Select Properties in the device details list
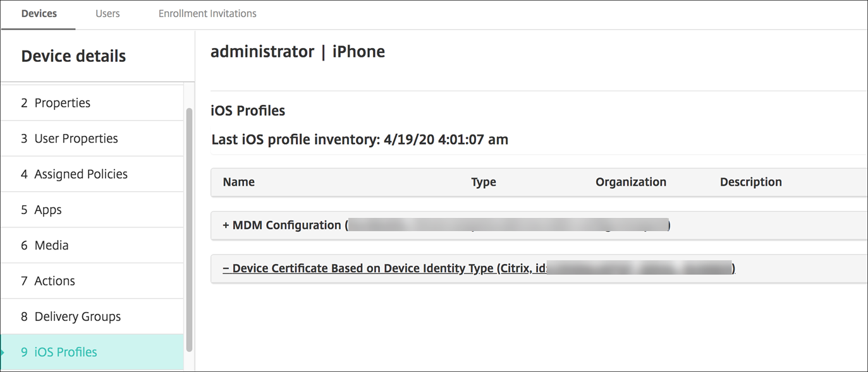 (62, 103)
